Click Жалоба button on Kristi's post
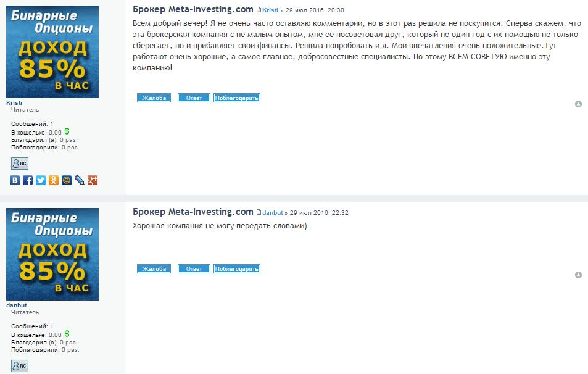This screenshot has height=374, width=588. pos(154,98)
